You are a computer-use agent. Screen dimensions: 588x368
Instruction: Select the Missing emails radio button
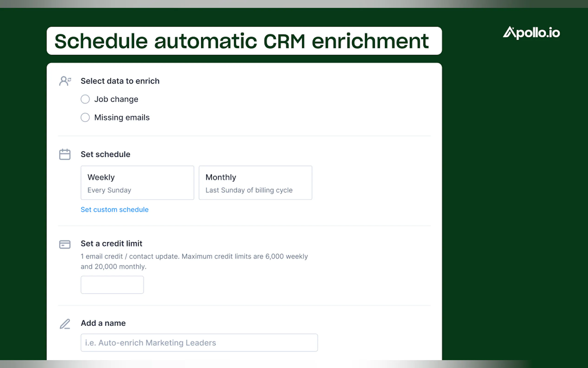[x=85, y=117]
